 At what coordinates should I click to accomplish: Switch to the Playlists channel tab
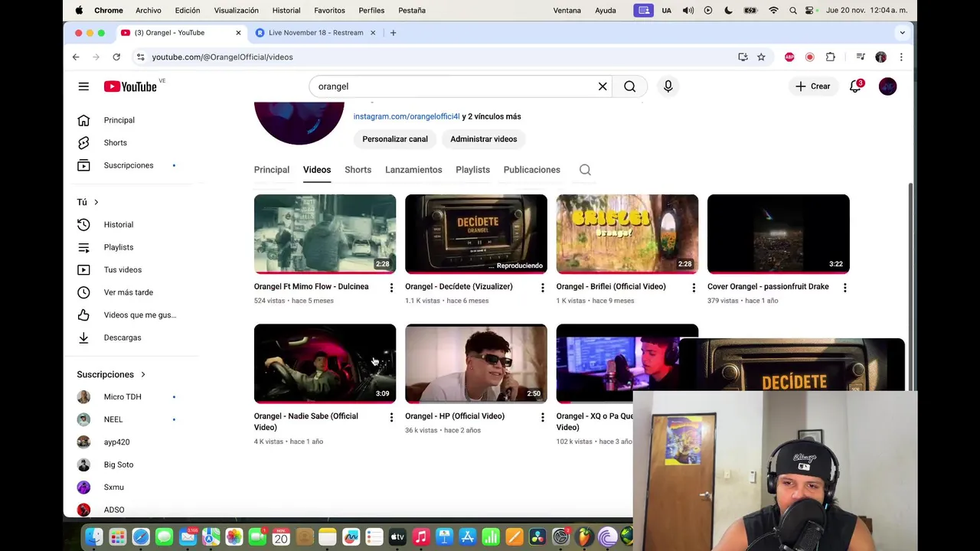pos(472,170)
